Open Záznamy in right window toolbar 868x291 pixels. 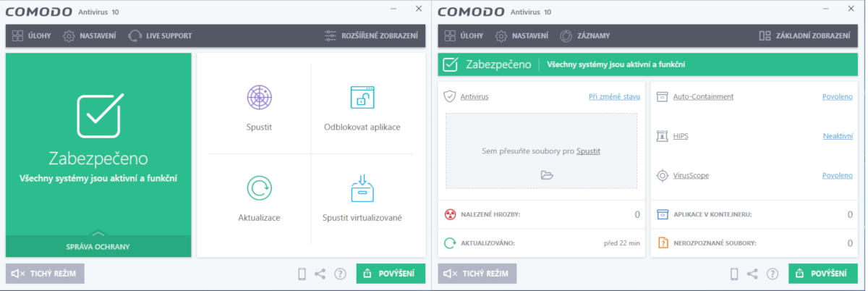click(x=584, y=35)
